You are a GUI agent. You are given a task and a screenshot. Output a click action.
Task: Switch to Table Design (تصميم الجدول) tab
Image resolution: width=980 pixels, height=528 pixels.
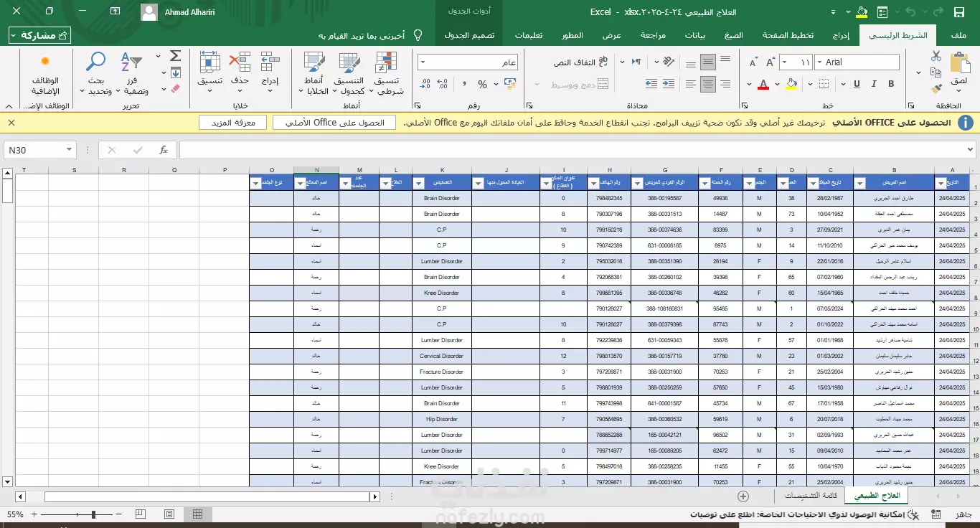coord(469,35)
